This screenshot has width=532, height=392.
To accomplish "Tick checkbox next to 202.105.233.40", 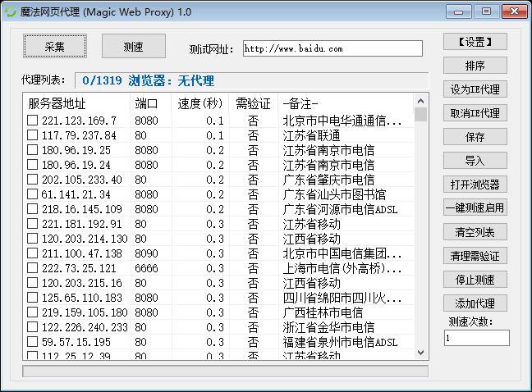I will pyautogui.click(x=32, y=180).
